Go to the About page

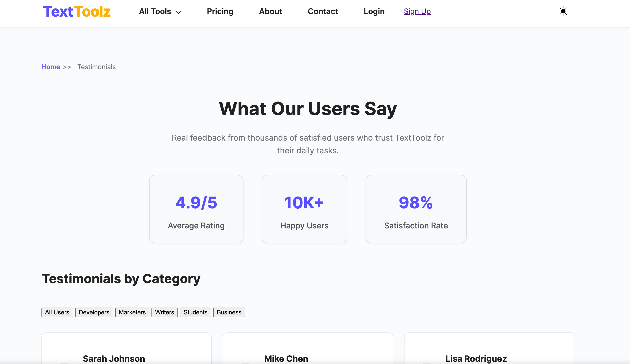[x=271, y=11]
